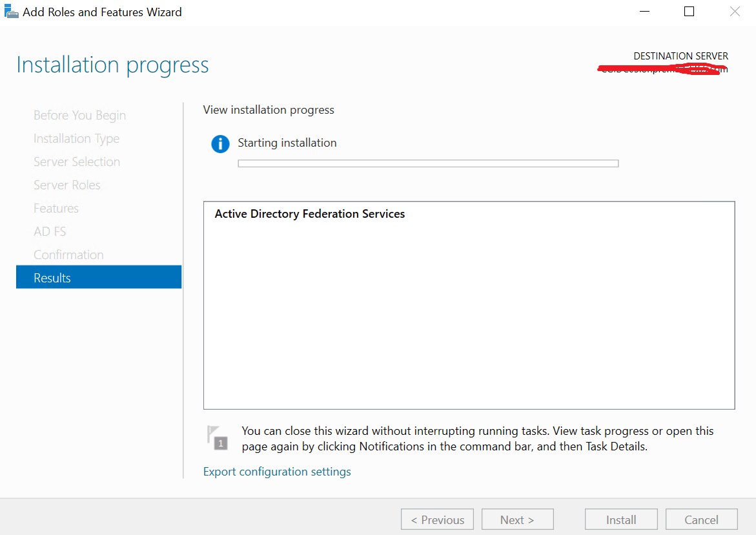Select the highlighted Results step
This screenshot has width=756, height=535.
pos(52,278)
